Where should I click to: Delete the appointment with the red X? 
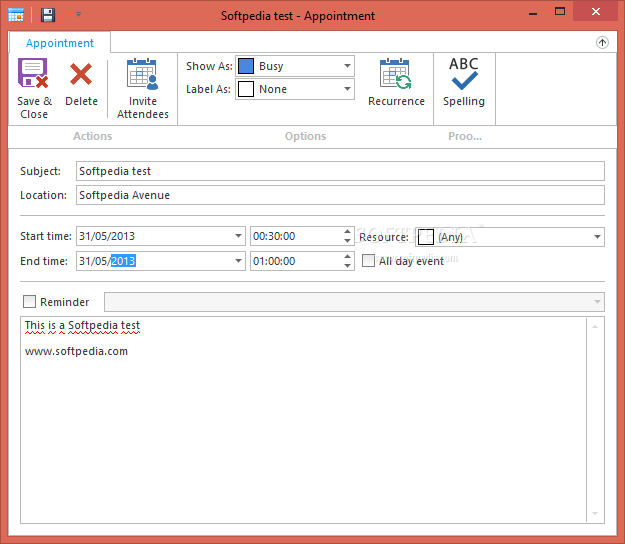coord(81,74)
